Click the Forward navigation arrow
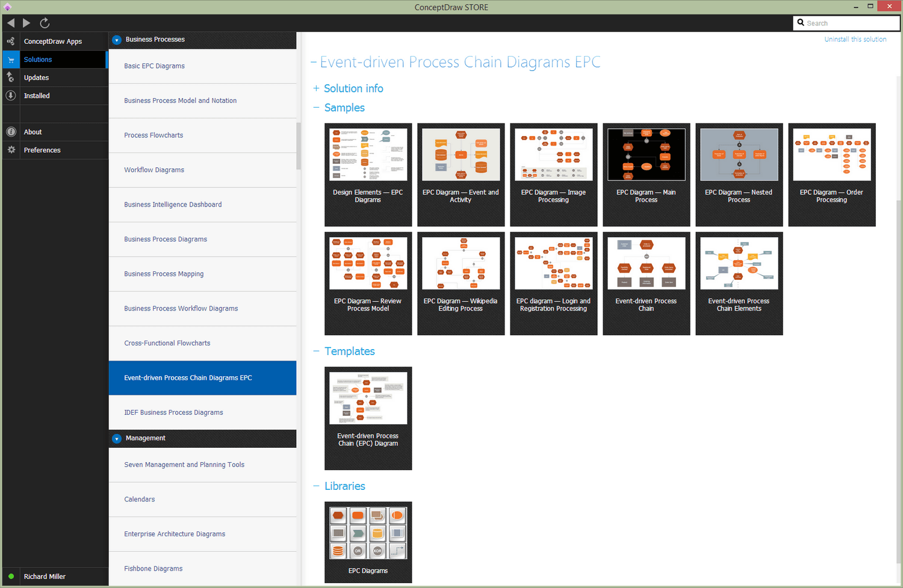Viewport: 903px width, 588px height. click(x=26, y=23)
